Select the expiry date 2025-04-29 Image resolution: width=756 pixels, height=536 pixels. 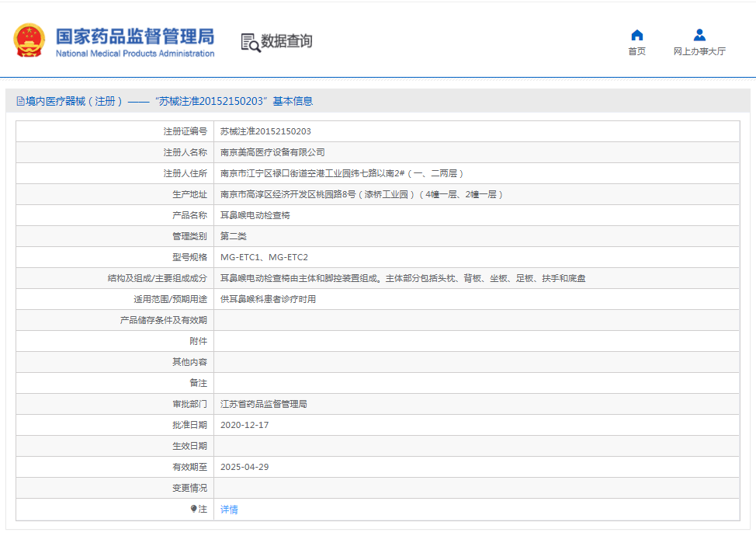point(244,467)
